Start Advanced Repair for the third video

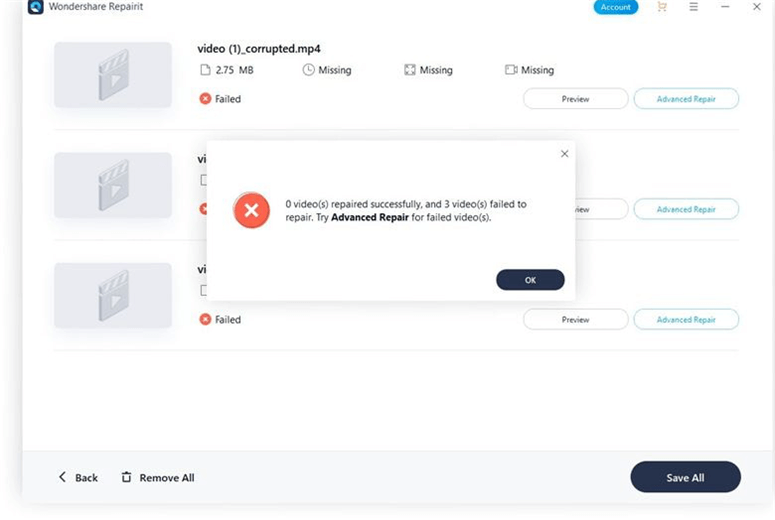tap(686, 320)
